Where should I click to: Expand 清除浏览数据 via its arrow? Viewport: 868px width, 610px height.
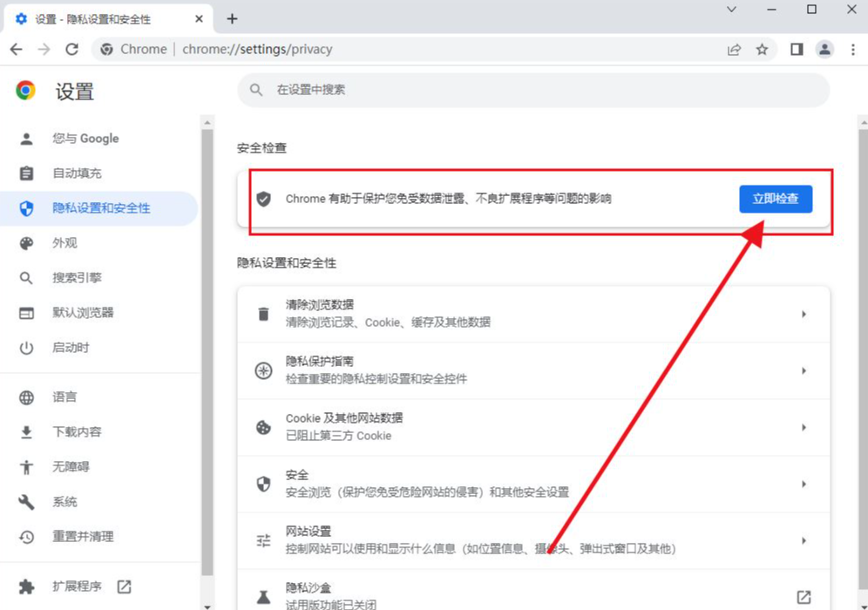tap(804, 314)
